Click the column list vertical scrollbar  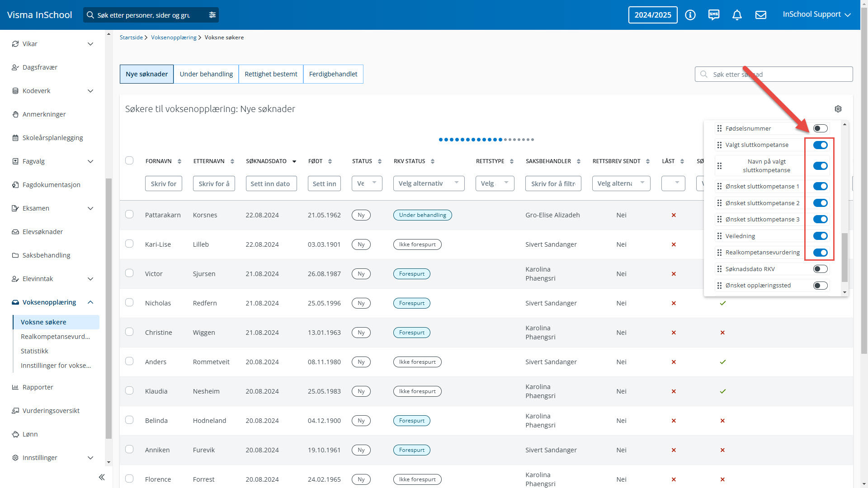[x=844, y=258]
